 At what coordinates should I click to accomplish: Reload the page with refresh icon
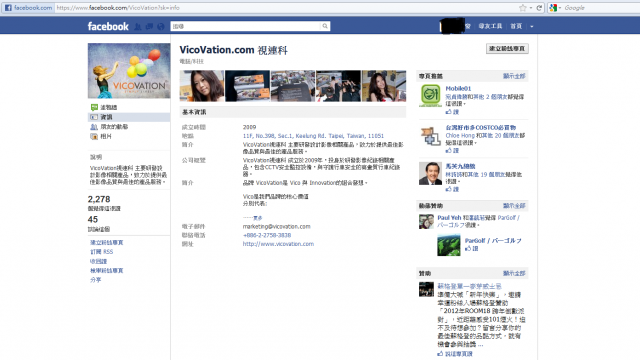[539, 8]
